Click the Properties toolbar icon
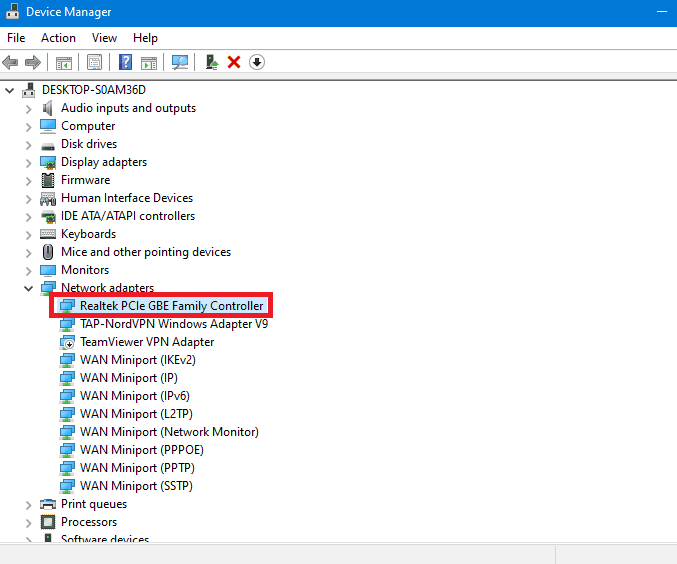Image resolution: width=677 pixels, height=564 pixels. [94, 62]
